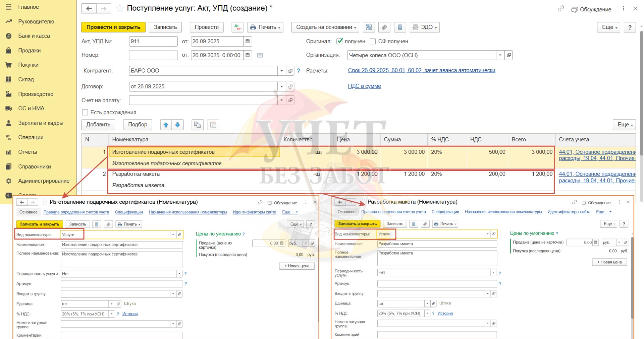
Task: Expand the Создать на основании menu
Action: tap(325, 27)
